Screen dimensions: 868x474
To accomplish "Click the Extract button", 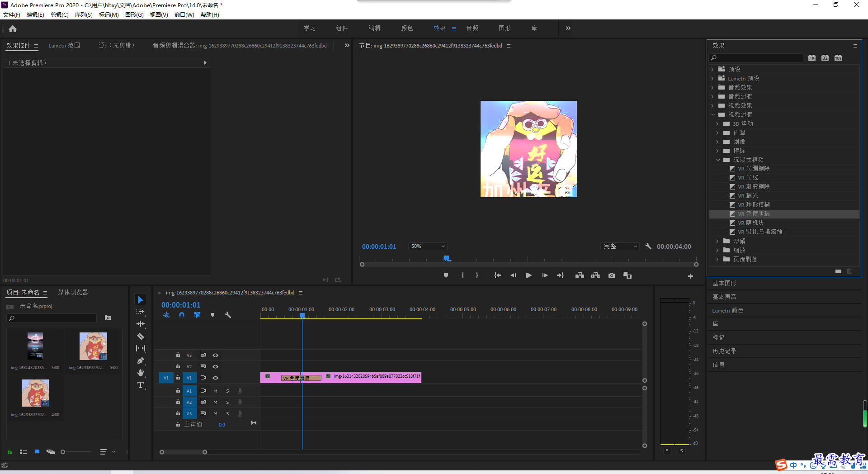I will (x=595, y=275).
